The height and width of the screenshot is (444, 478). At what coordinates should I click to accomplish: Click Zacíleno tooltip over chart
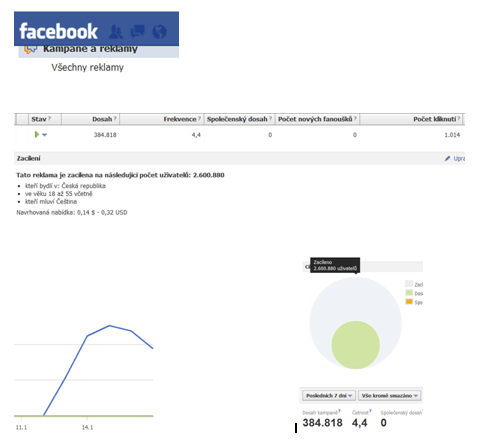tap(335, 265)
